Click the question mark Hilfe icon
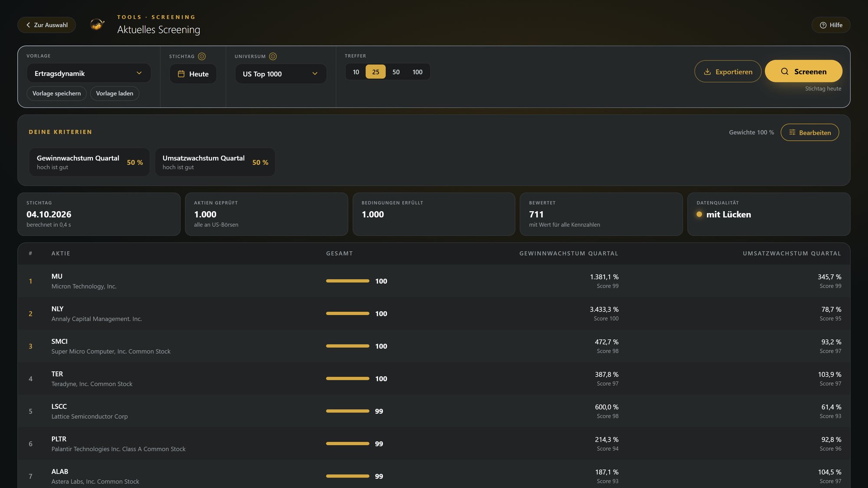Screen dimensions: 868x488 click(x=823, y=25)
